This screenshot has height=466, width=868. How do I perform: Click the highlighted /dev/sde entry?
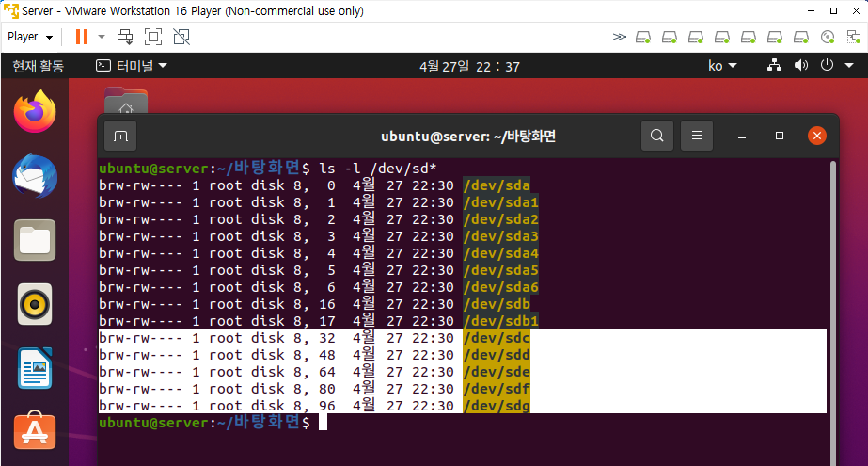pos(497,372)
